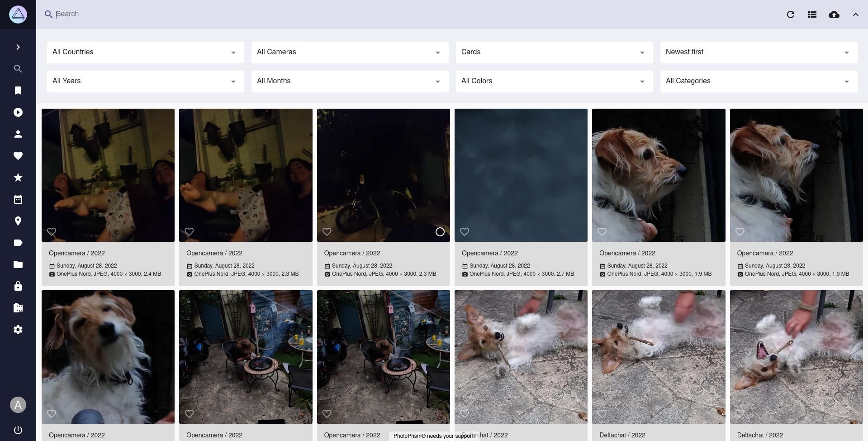
Task: Open the Calendar section in the sidebar
Action: (18, 199)
